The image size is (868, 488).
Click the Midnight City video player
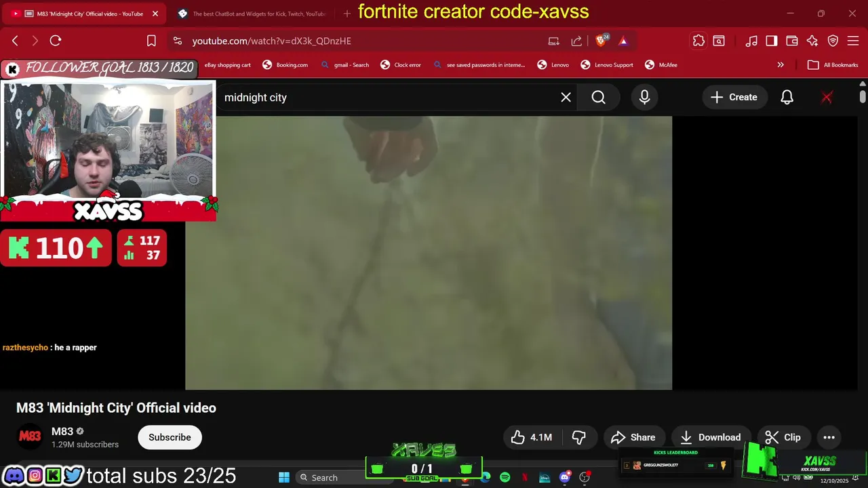pos(429,253)
